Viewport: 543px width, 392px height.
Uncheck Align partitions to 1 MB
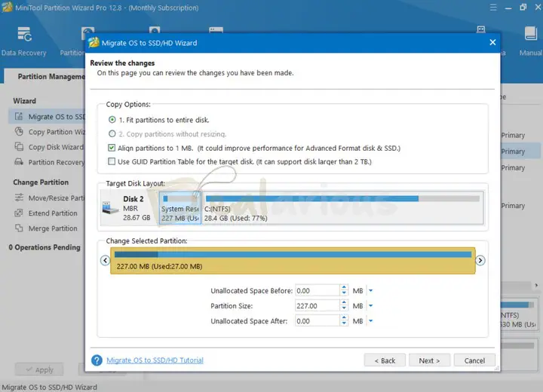coord(112,148)
